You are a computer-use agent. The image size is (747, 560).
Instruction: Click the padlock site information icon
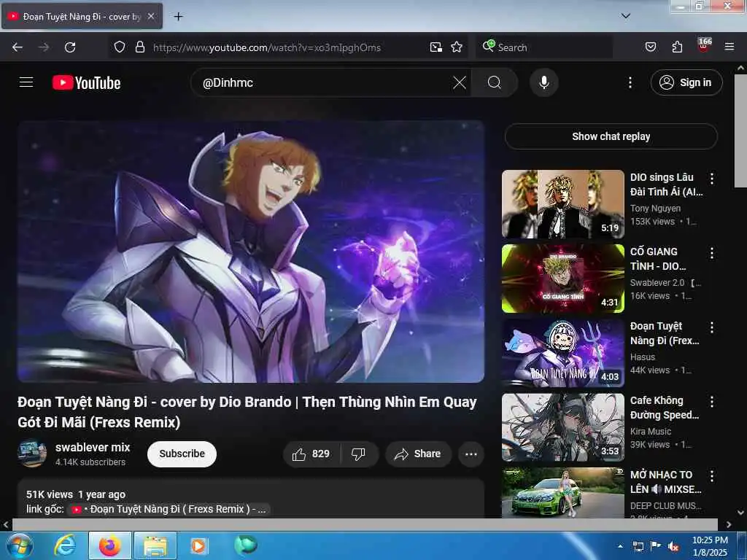pyautogui.click(x=139, y=47)
